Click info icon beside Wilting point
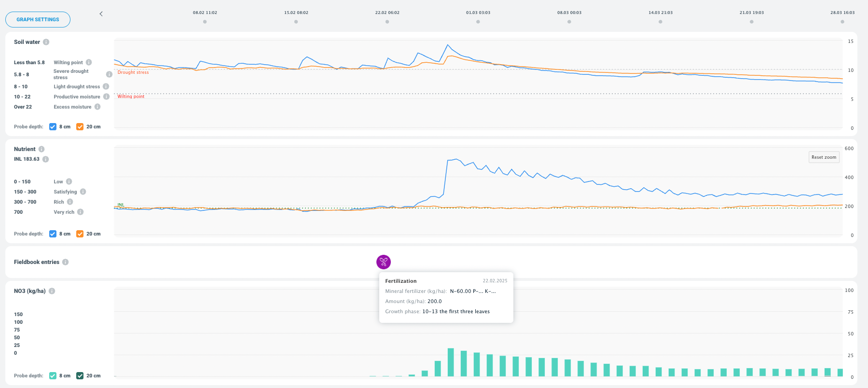 click(x=89, y=62)
